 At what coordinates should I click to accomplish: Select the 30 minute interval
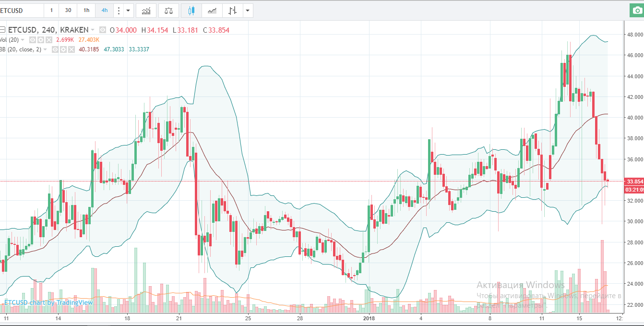click(68, 10)
